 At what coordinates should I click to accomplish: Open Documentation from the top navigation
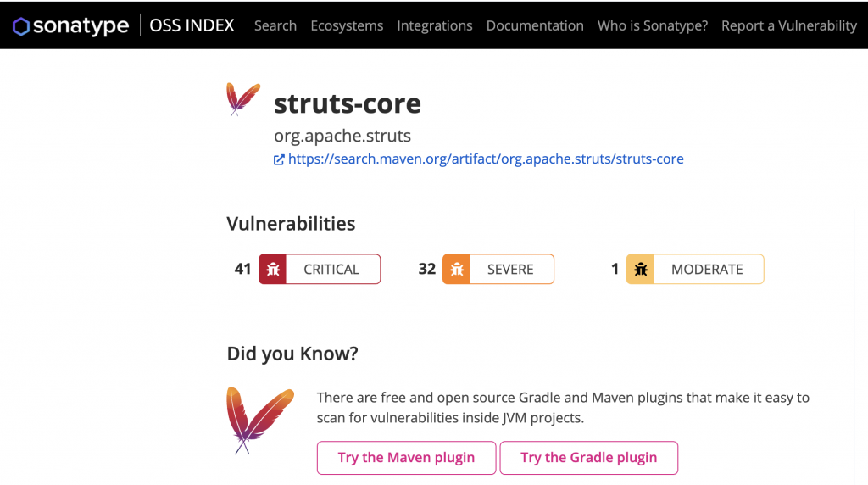point(535,25)
